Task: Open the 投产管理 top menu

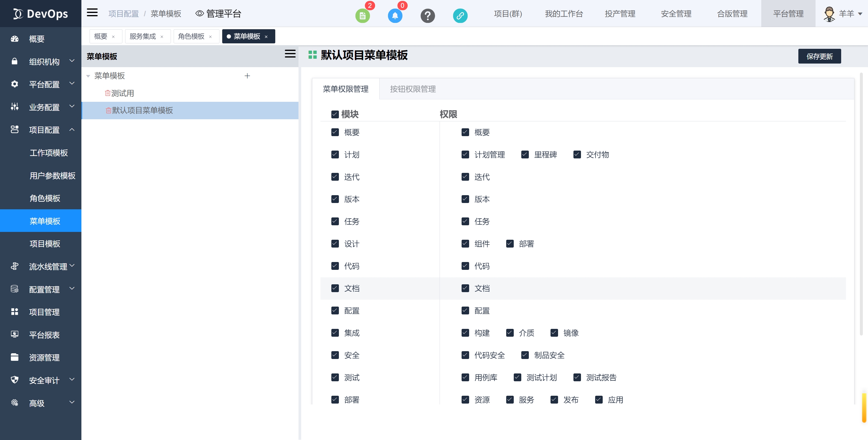Action: (x=620, y=14)
